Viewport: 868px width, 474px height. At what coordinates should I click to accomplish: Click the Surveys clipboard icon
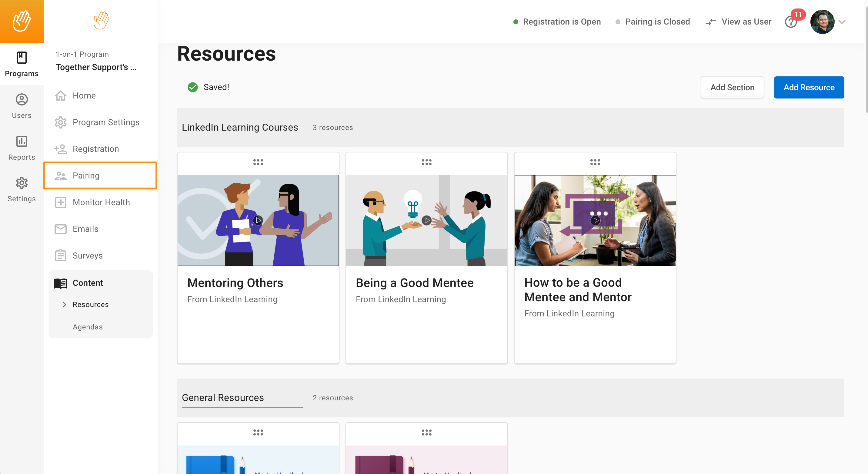[61, 255]
